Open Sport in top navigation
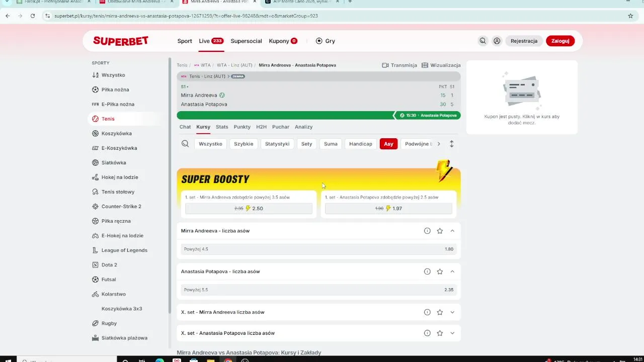 click(x=185, y=41)
